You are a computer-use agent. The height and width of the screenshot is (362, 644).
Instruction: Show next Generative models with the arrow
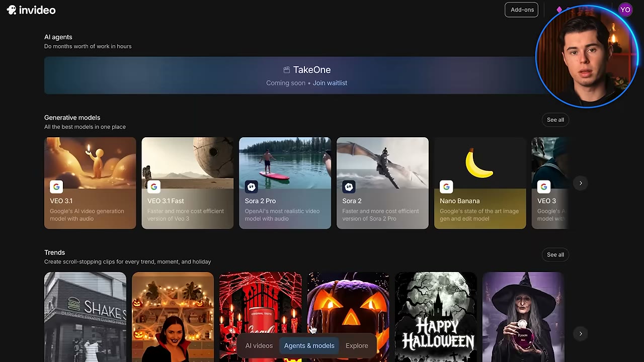581,183
